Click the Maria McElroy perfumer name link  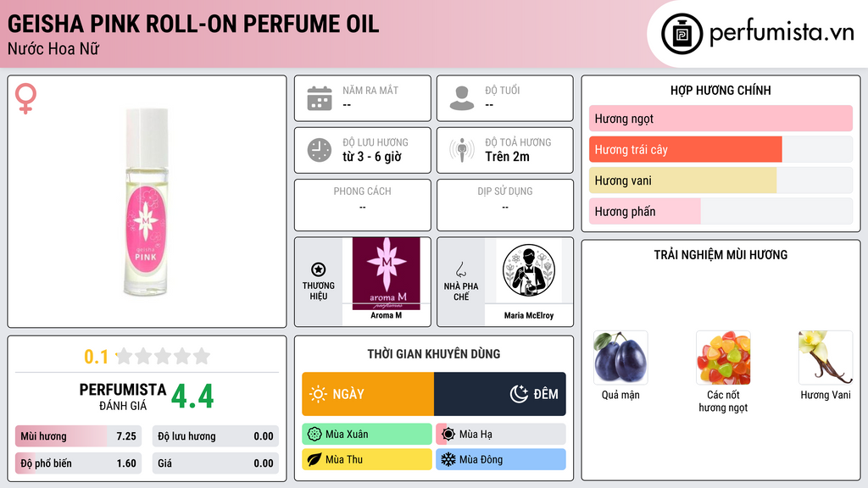[x=529, y=315]
